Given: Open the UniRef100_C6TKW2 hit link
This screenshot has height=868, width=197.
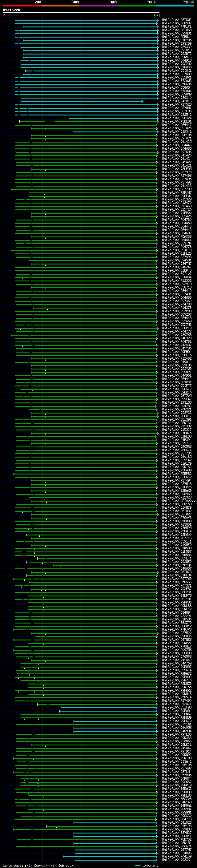Looking at the screenshot, I should point(176,20).
